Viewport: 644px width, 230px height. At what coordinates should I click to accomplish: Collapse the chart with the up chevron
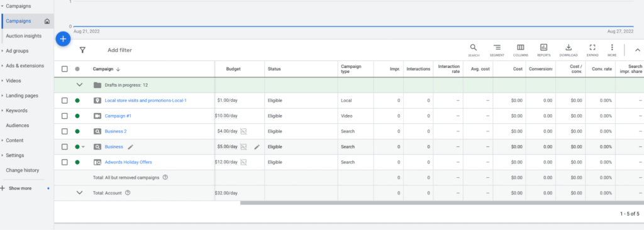tap(638, 50)
